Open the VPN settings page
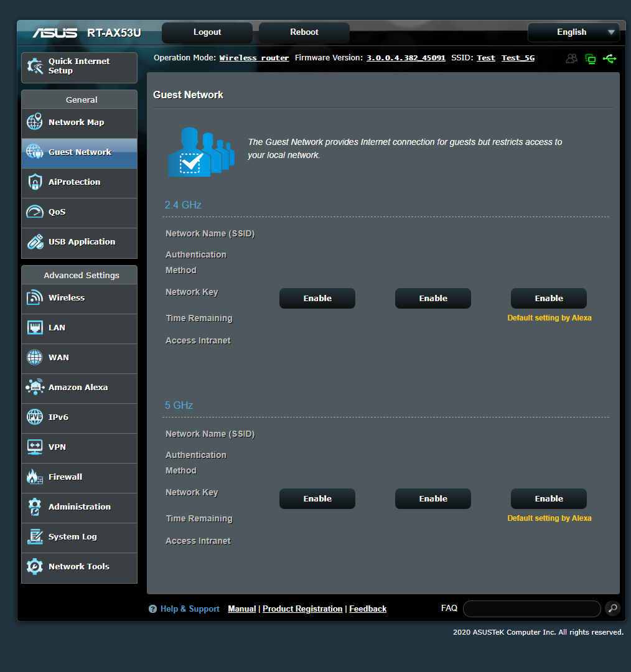631x672 pixels. coord(79,447)
